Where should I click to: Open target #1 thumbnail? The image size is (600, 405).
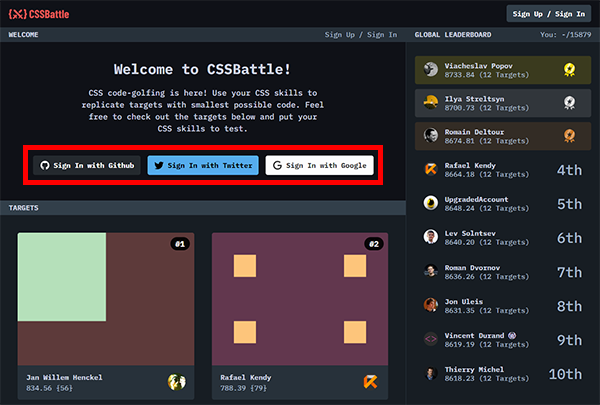(106, 299)
